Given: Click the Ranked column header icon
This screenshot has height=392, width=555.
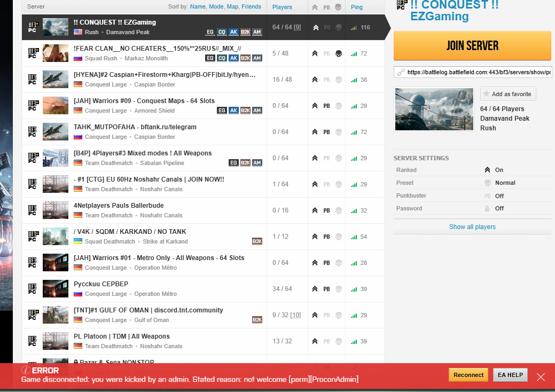Looking at the screenshot, I should [315, 7].
